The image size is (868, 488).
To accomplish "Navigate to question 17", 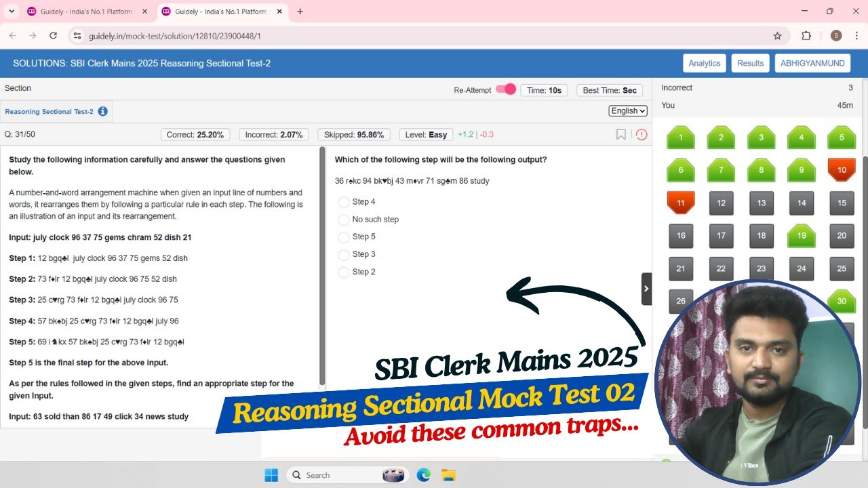I will (x=721, y=236).
